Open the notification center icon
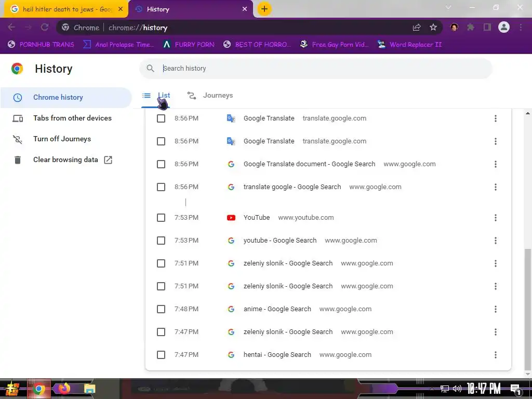Viewport: 532px width, 399px height. coord(516,390)
